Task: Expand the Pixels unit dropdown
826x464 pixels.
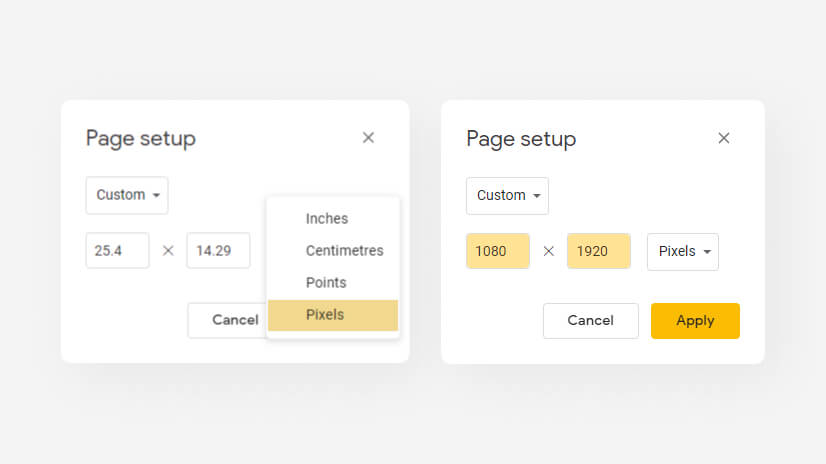Action: coord(683,252)
